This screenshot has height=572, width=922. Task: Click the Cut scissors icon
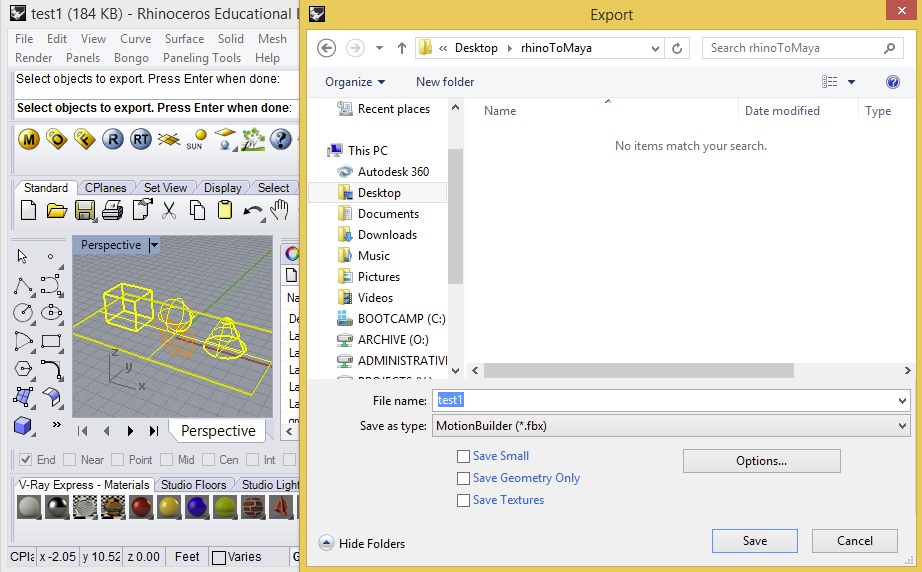pyautogui.click(x=169, y=210)
